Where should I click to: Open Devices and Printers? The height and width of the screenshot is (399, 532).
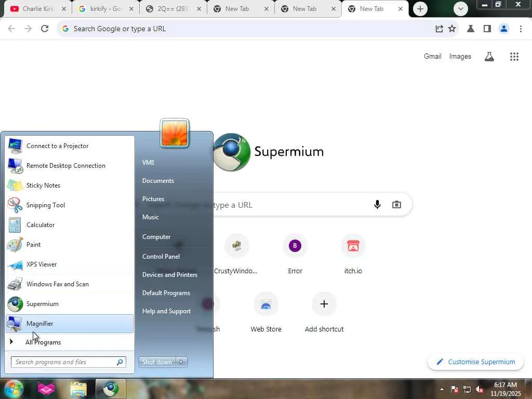click(170, 275)
